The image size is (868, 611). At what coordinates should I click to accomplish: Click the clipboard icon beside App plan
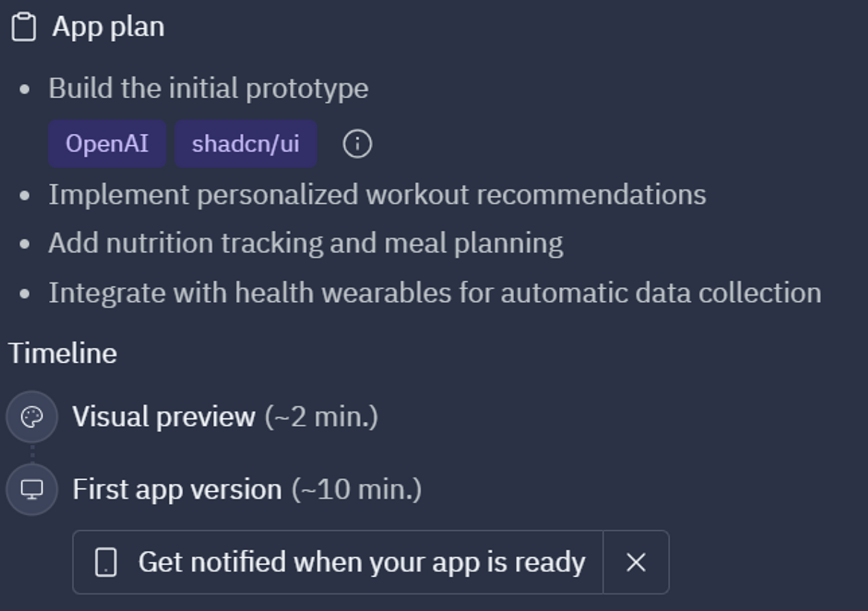[x=24, y=27]
